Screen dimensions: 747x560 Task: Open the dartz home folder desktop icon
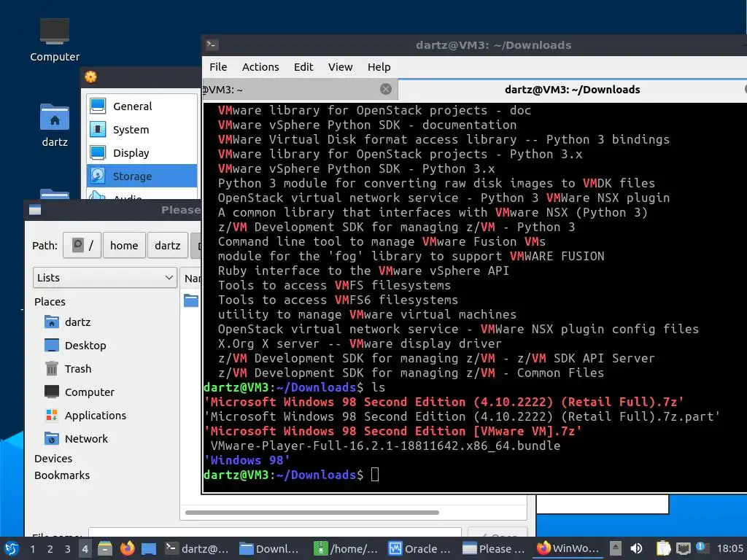54,125
